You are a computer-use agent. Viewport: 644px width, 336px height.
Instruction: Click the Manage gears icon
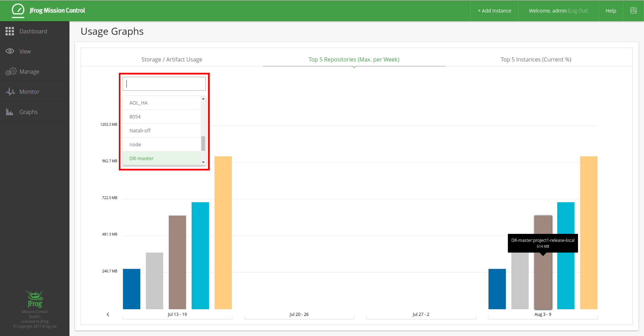pos(11,72)
